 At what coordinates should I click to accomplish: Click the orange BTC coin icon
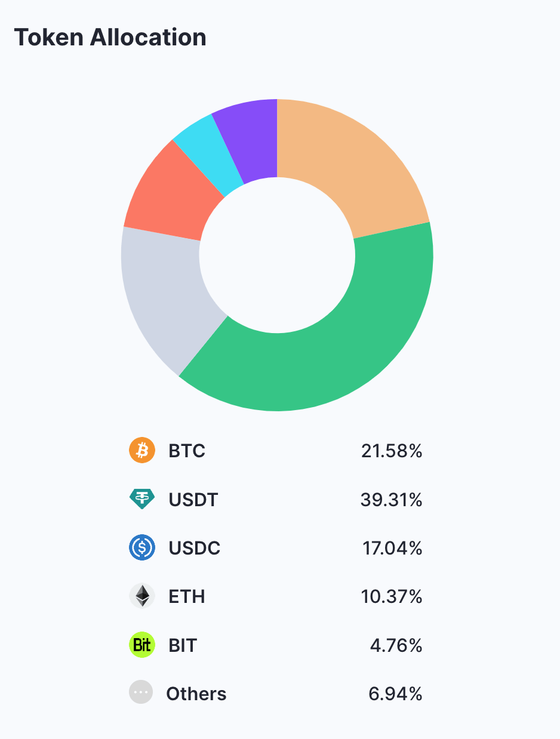[142, 450]
